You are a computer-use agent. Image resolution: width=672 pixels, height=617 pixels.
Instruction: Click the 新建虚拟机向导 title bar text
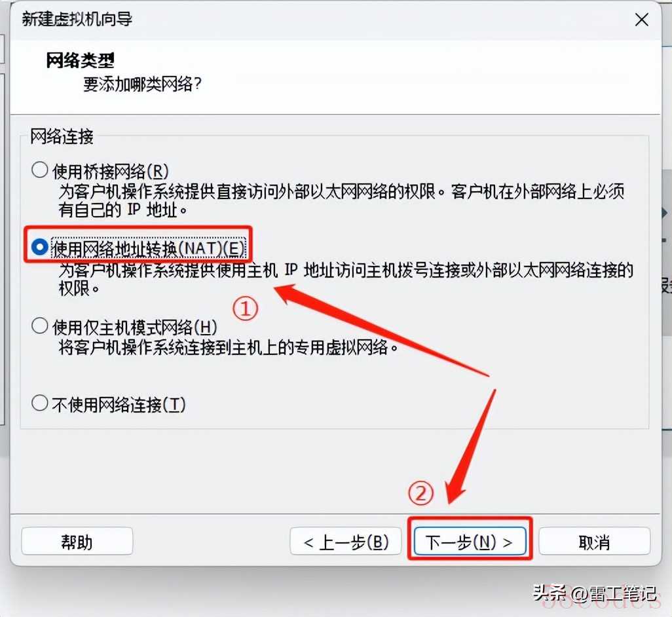point(77,19)
